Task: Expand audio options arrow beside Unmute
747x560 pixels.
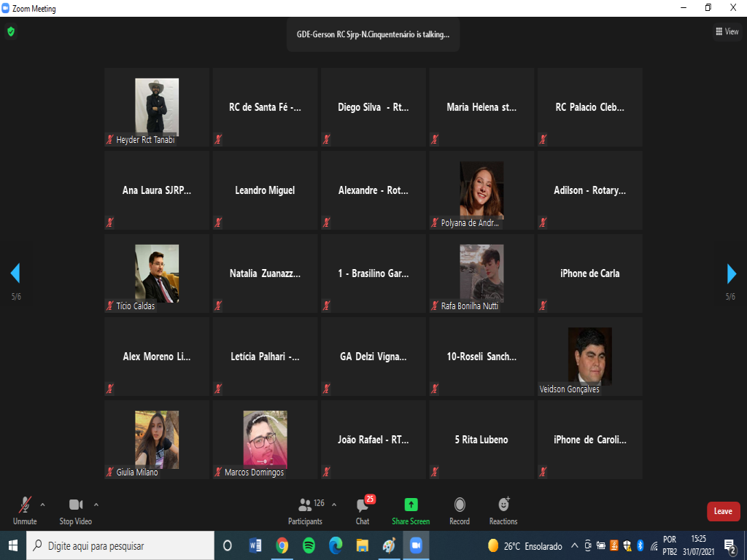Action: point(42,504)
